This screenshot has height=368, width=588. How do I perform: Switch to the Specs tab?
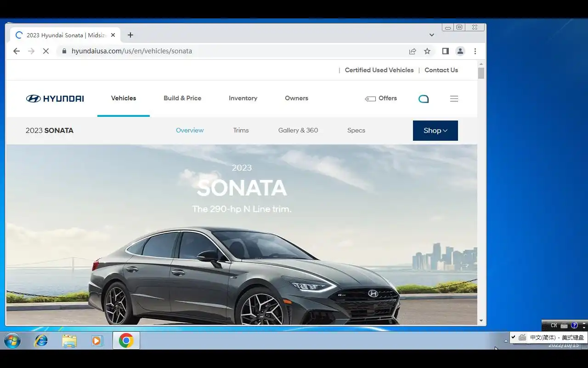point(356,130)
